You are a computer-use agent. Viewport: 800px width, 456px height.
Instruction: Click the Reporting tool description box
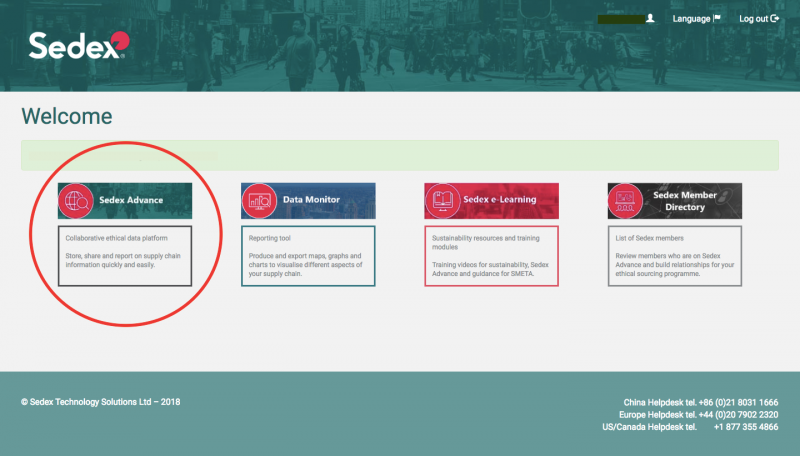(308, 255)
